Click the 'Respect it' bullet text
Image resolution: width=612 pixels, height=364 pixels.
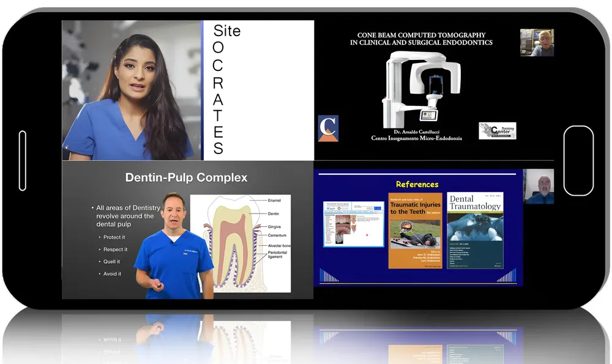pos(115,250)
